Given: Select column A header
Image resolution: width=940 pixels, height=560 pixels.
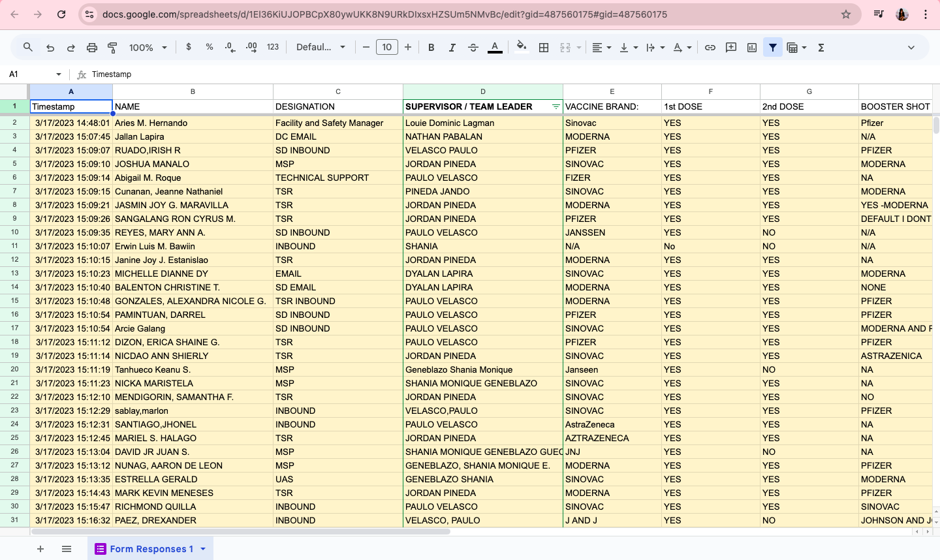Looking at the screenshot, I should [71, 91].
